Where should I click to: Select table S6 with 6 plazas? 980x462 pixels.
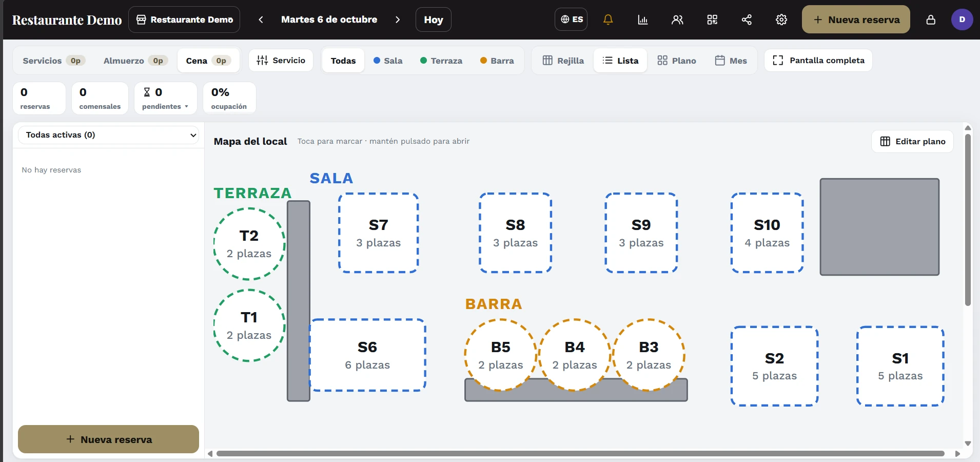367,355
